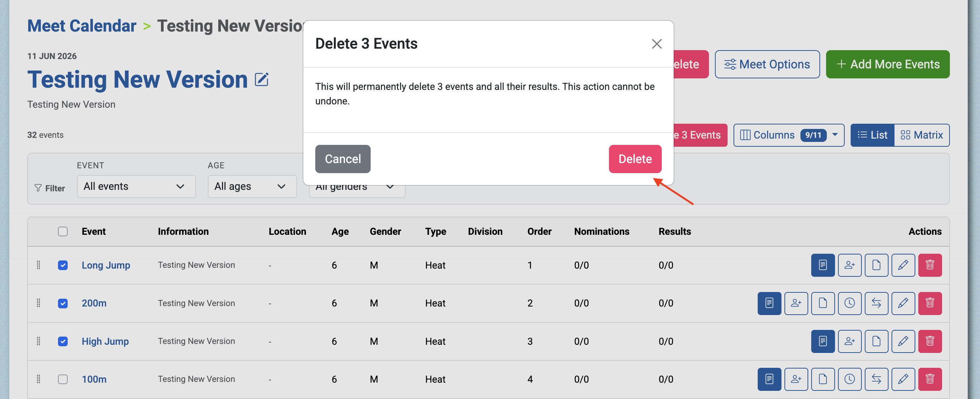Open the All ages dropdown
Screen dimensions: 980x399
click(x=252, y=186)
